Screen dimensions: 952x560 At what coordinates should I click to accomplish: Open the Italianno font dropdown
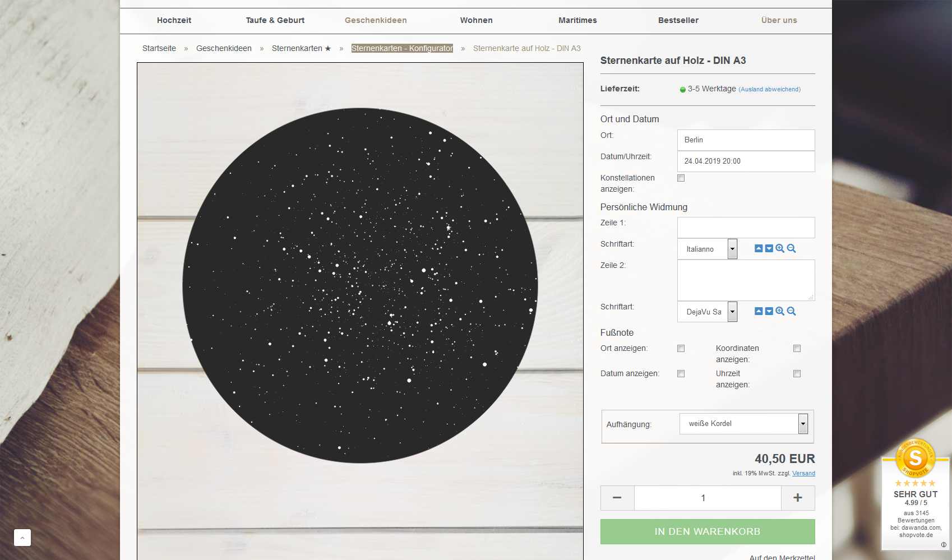[708, 249]
